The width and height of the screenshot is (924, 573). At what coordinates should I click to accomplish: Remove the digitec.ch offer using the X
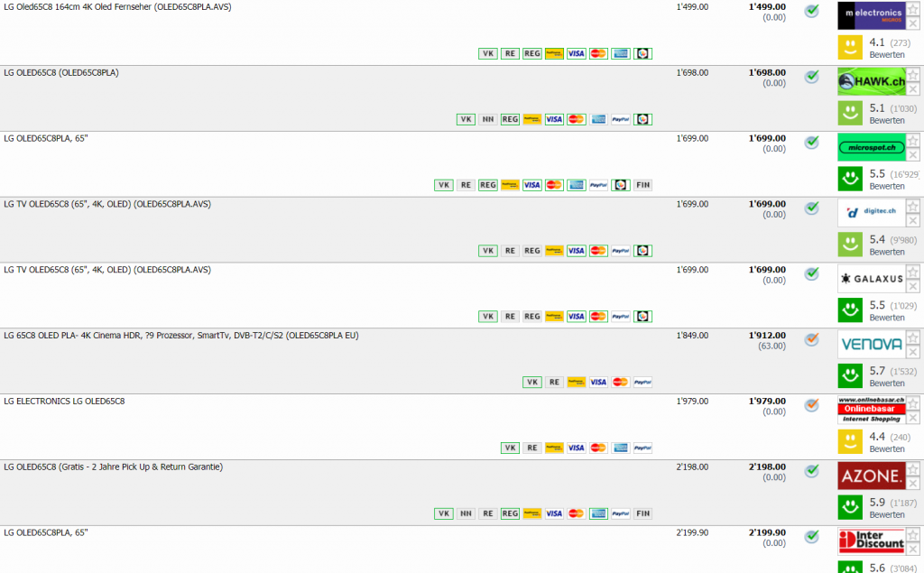click(913, 220)
